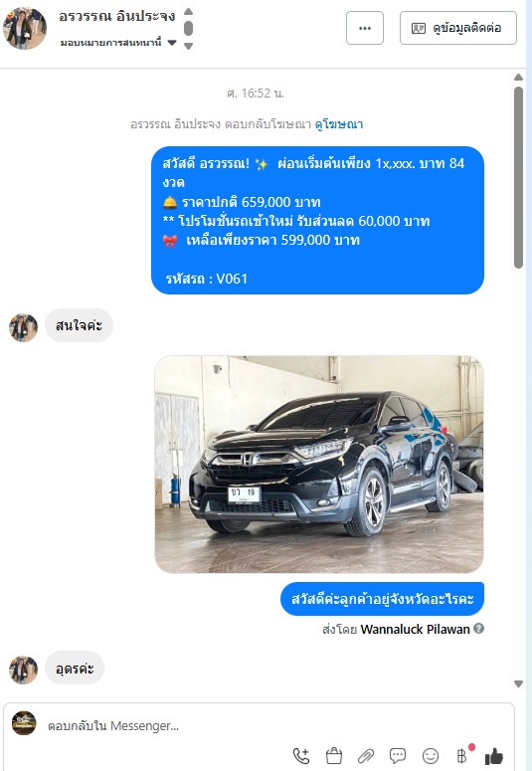The height and width of the screenshot is (771, 532).
Task: Attach a file with the paperclip icon
Action: pyautogui.click(x=366, y=756)
